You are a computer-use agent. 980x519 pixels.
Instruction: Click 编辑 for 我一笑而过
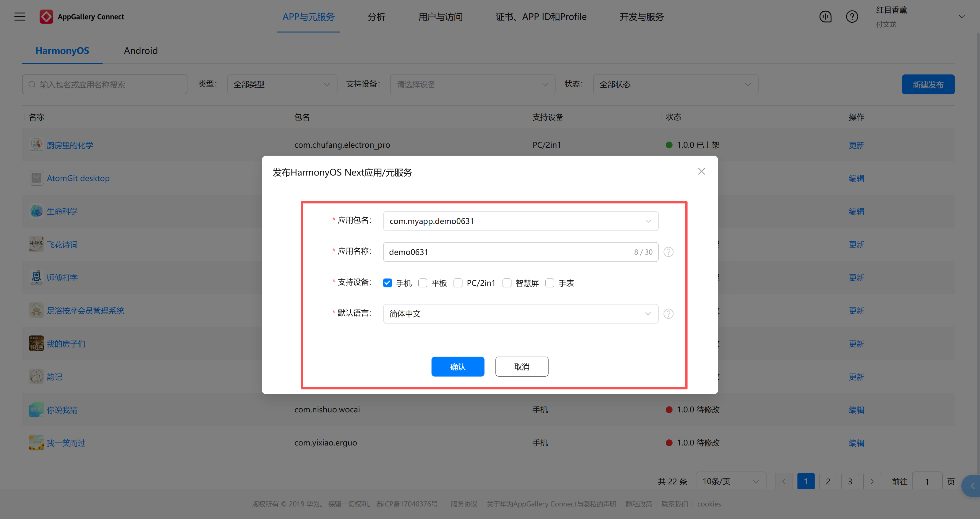[x=856, y=443]
